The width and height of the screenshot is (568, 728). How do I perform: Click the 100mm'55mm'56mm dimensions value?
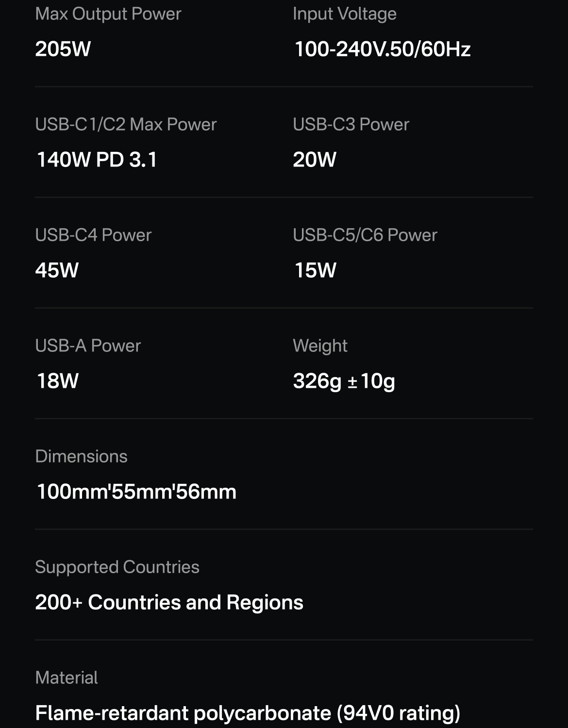(136, 491)
